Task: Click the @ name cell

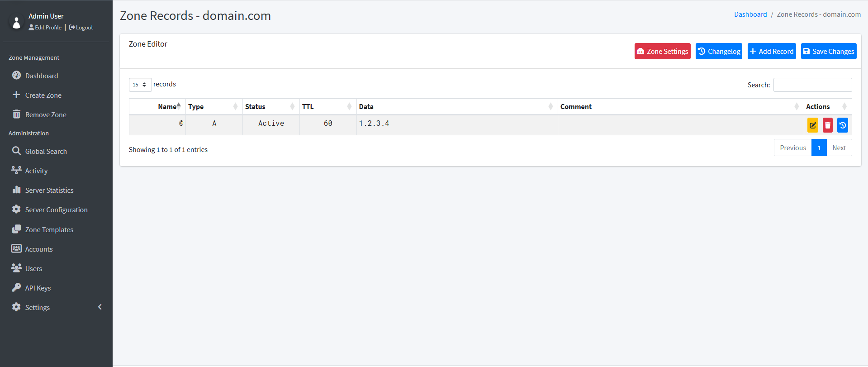Action: point(157,125)
